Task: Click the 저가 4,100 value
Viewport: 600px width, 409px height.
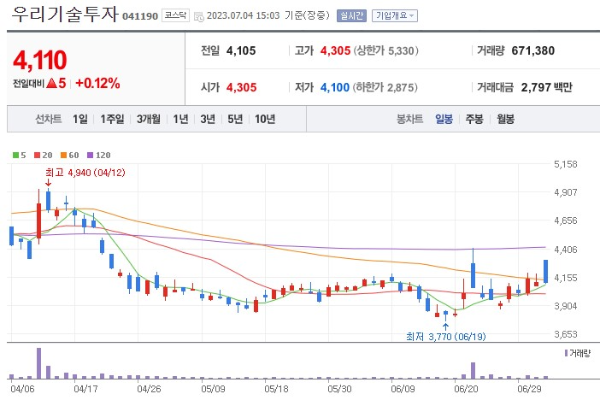Action: pos(335,87)
